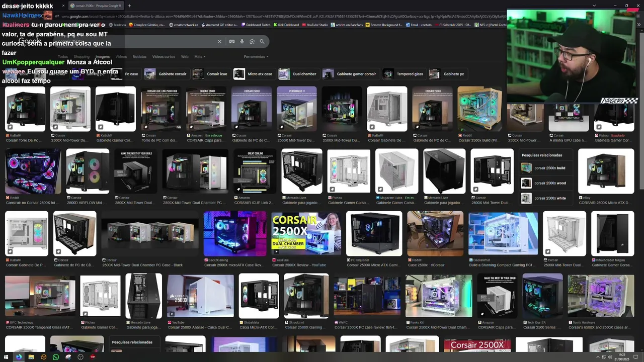Screen dimensions: 644x362
Task: Open the articles on RaceFans bookmark
Action: 347,25
